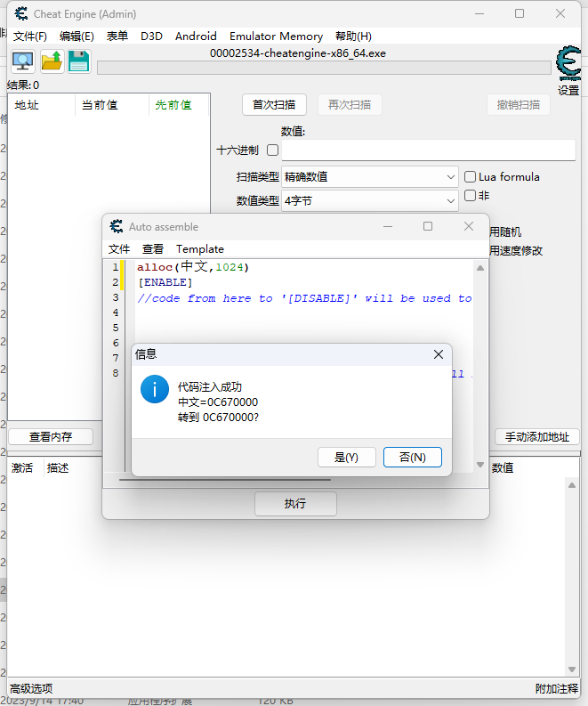Click the //code from here comment line
Screen dimensions: 588x706
pos(304,298)
